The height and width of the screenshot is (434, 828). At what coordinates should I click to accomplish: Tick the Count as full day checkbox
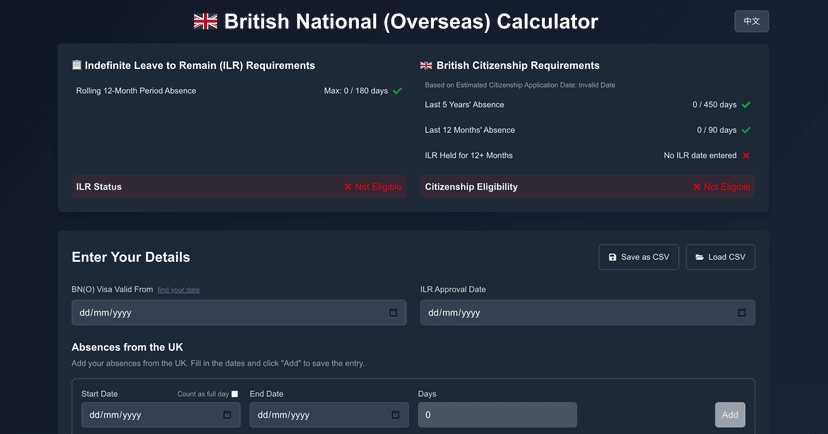click(x=235, y=394)
